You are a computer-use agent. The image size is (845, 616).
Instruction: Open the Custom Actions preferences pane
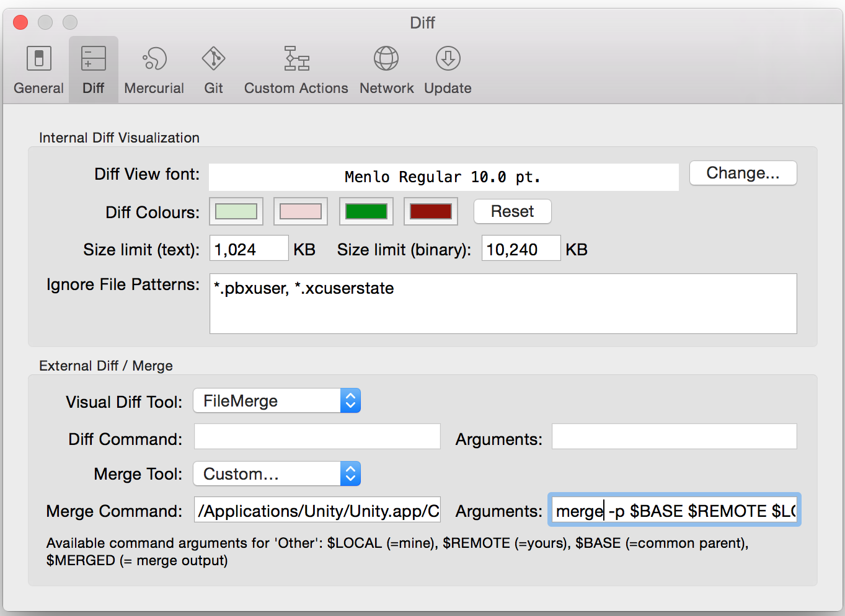point(296,69)
